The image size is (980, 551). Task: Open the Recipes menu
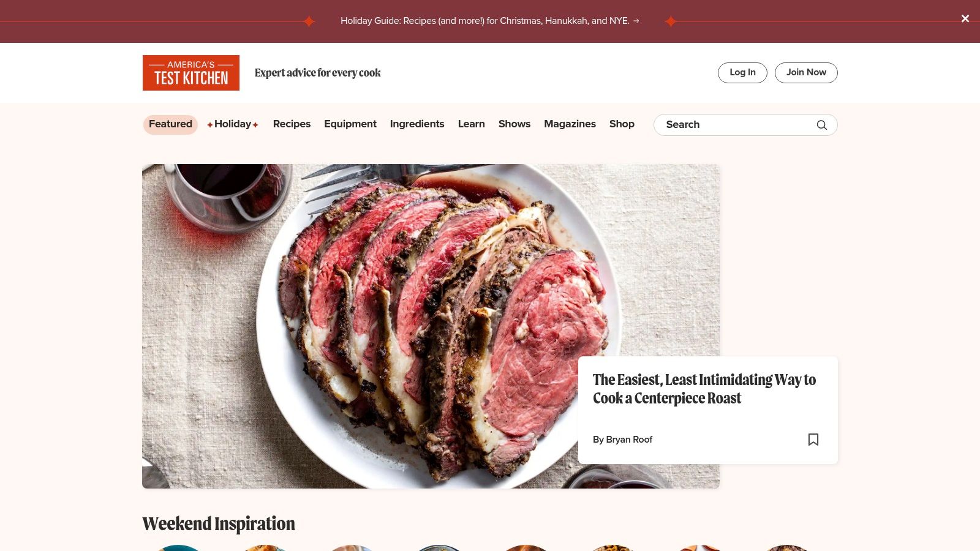pos(292,124)
